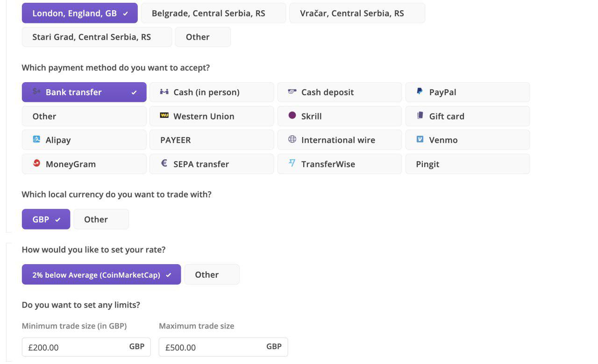The image size is (598, 364).
Task: Deselect the Bank transfer payment method
Action: [84, 91]
